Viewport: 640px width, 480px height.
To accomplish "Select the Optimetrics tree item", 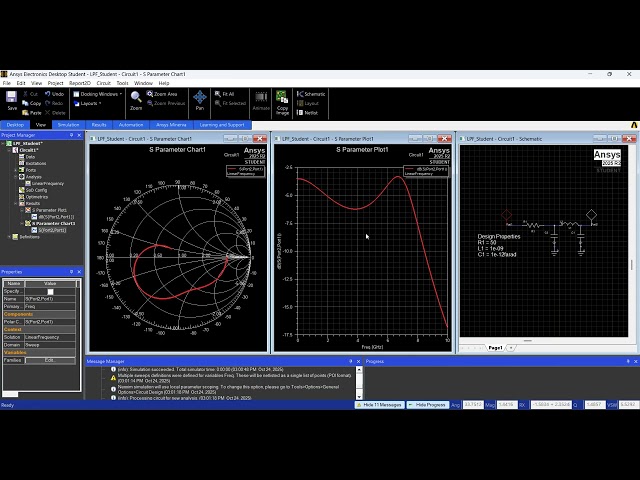I will (x=33, y=197).
